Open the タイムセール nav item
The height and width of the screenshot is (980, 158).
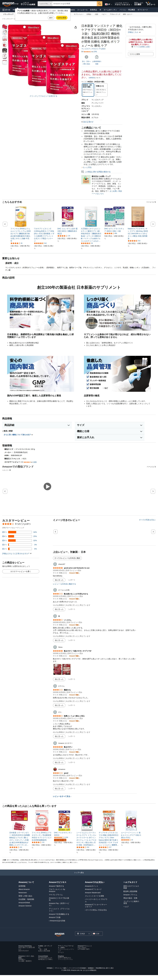click(82, 10)
